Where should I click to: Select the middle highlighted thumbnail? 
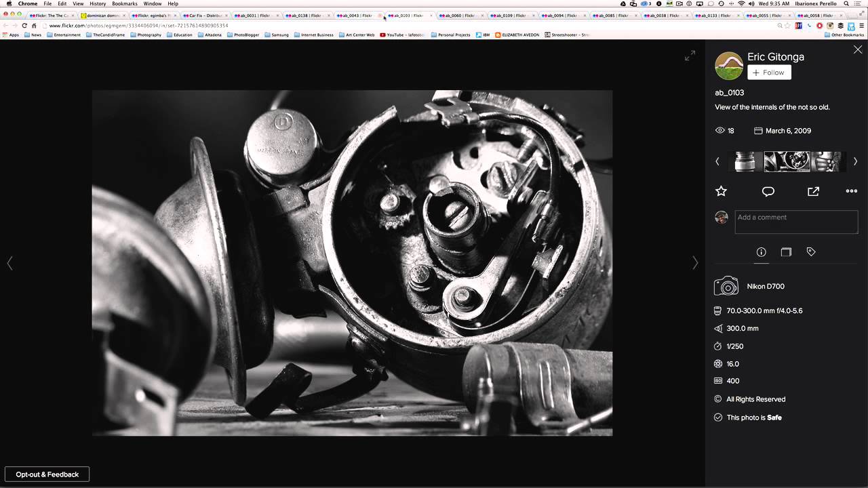coord(787,161)
